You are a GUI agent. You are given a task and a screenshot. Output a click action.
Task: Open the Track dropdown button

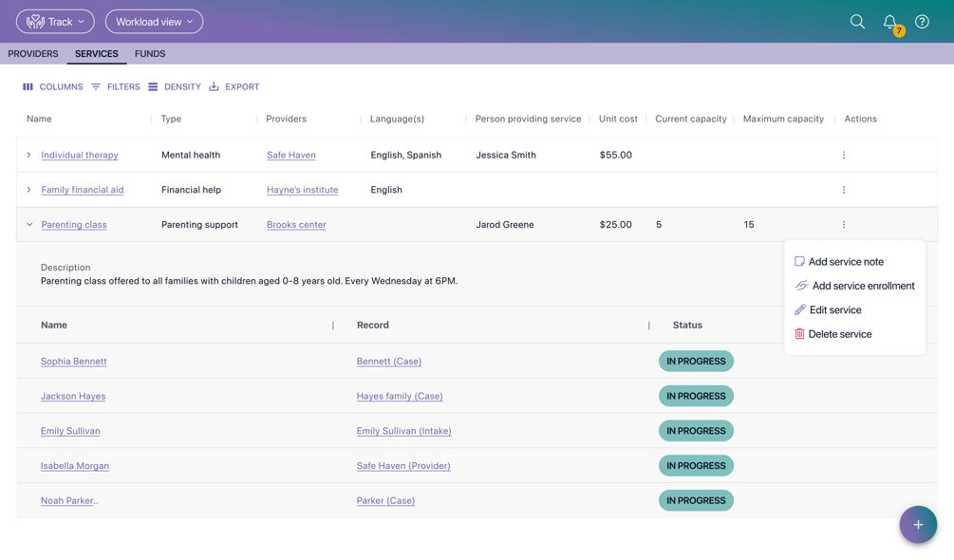pos(55,22)
